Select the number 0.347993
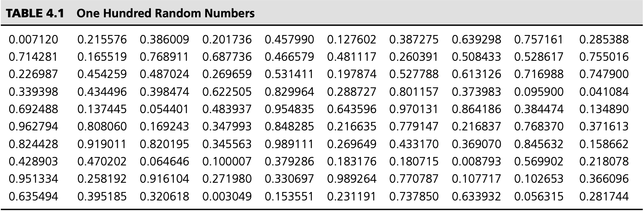Screen dimensions: 644x211 pos(227,127)
